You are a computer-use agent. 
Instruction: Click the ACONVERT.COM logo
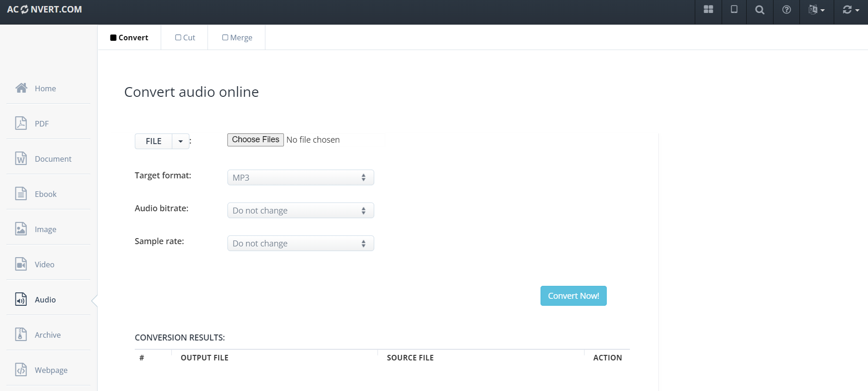coord(44,10)
